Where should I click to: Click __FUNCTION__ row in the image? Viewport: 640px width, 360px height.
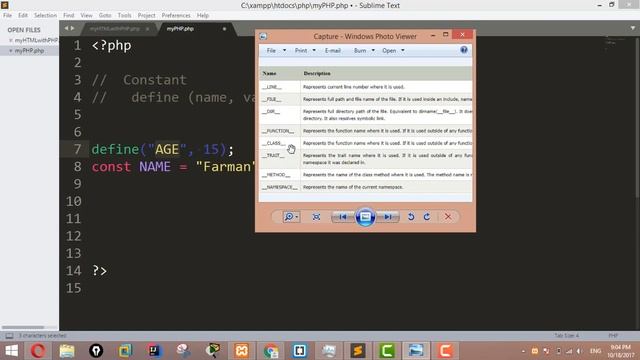point(365,131)
